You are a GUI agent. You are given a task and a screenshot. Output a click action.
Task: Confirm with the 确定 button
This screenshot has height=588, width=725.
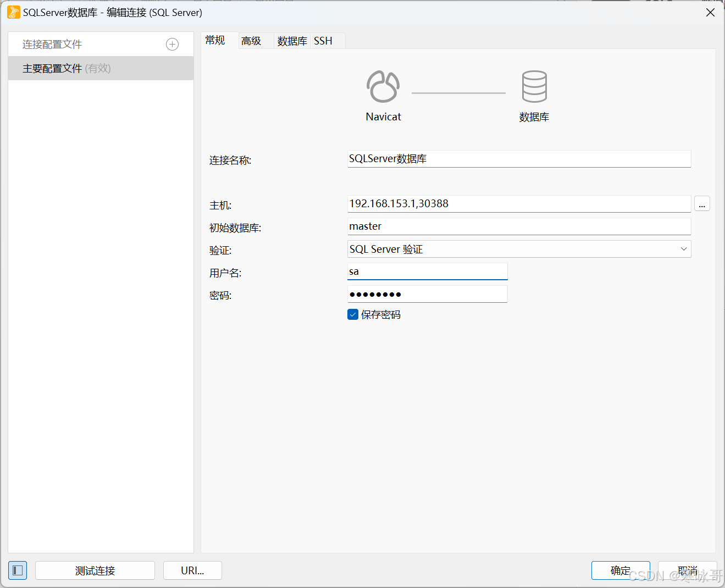coord(621,570)
